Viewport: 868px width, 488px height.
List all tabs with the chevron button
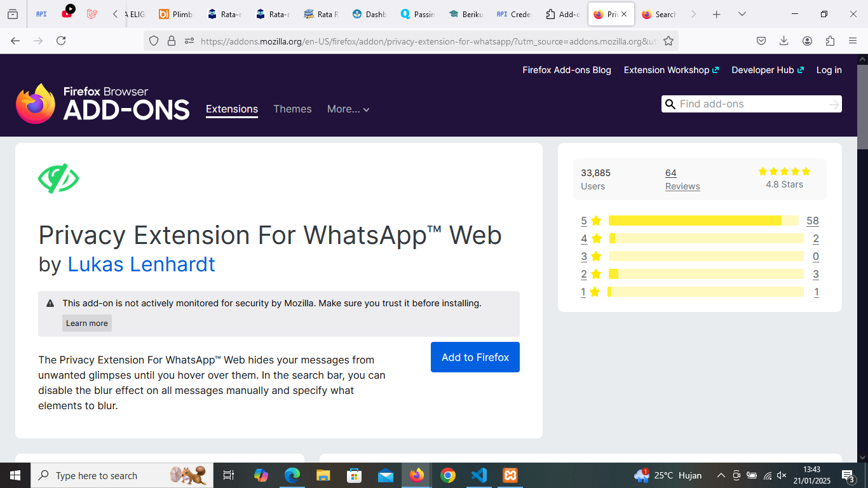[x=742, y=14]
